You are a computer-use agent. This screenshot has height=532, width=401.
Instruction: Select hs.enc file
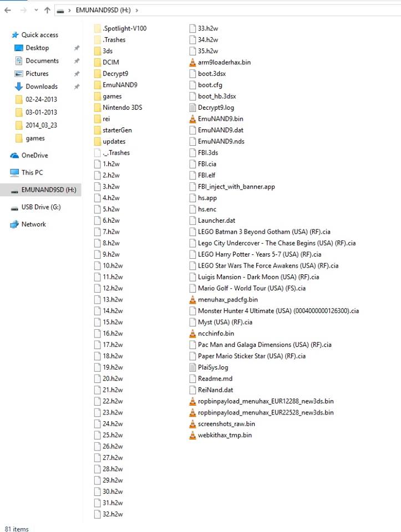(207, 209)
